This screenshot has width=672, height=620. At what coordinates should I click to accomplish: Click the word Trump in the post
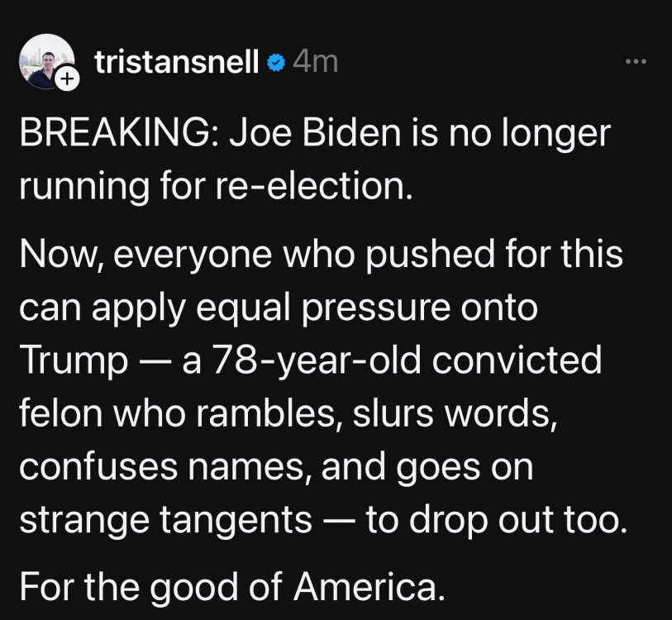tap(67, 362)
